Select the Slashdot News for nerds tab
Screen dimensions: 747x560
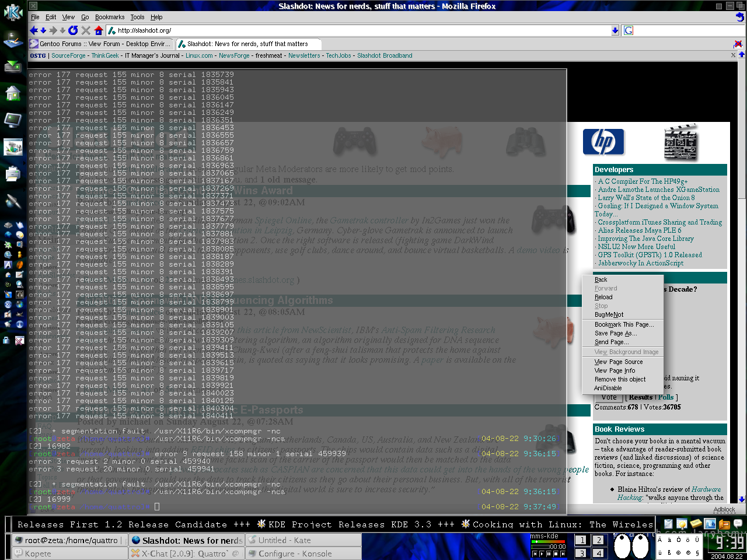[x=247, y=44]
